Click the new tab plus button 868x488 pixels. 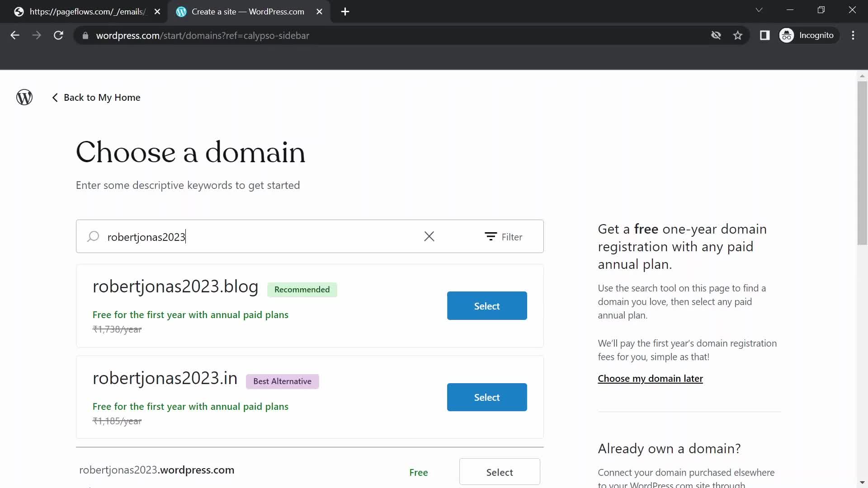click(x=345, y=11)
